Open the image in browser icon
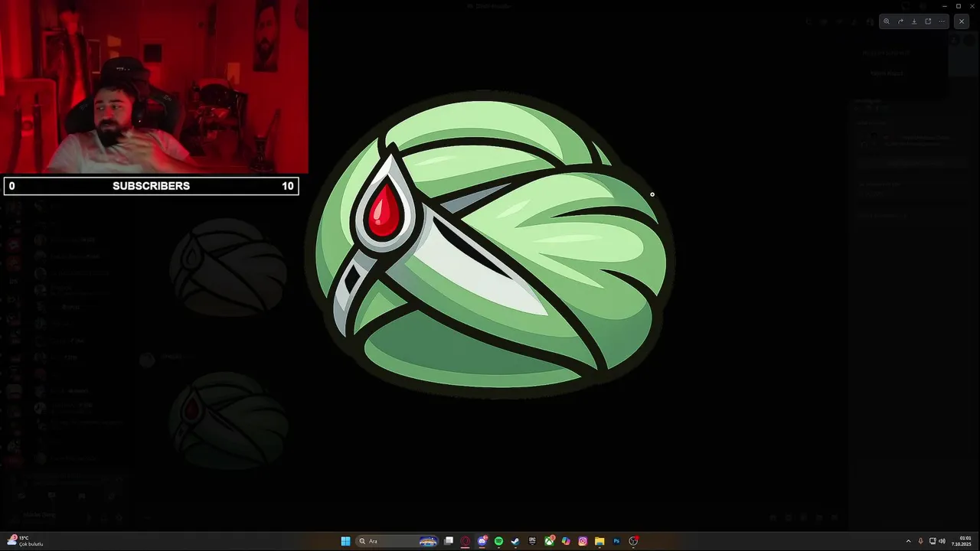This screenshot has width=980, height=551. pyautogui.click(x=928, y=21)
